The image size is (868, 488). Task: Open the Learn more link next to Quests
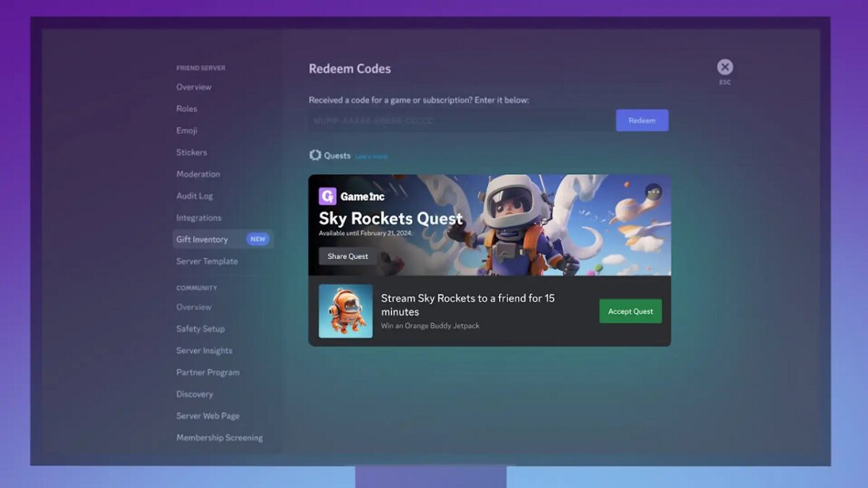[x=371, y=155]
